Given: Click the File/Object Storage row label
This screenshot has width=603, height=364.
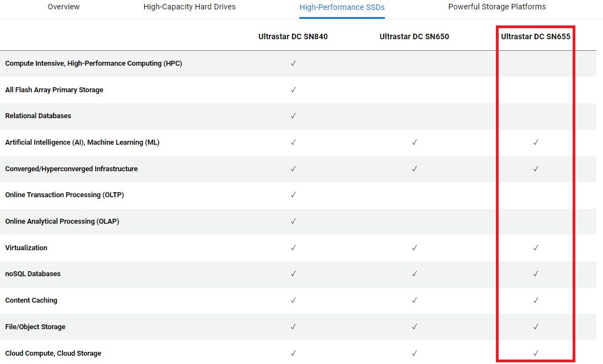Looking at the screenshot, I should point(35,327).
